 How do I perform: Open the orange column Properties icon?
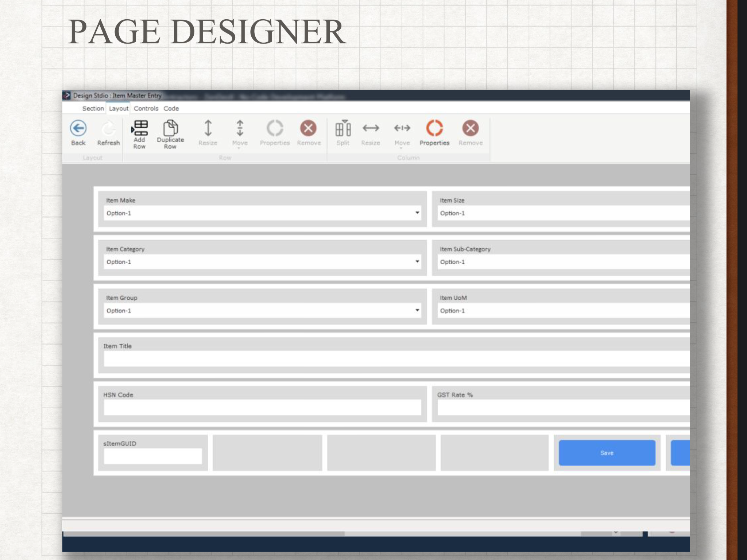[x=434, y=128]
